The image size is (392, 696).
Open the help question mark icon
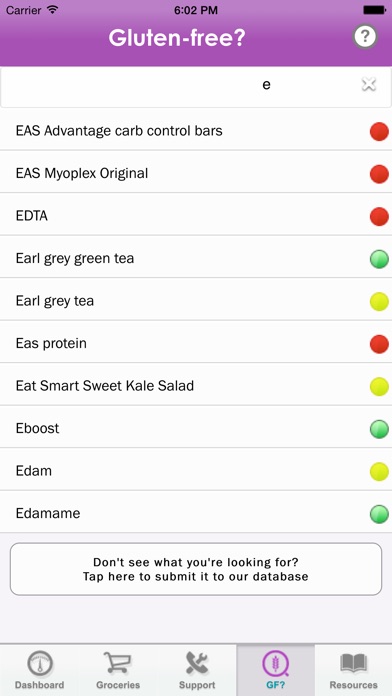[365, 37]
